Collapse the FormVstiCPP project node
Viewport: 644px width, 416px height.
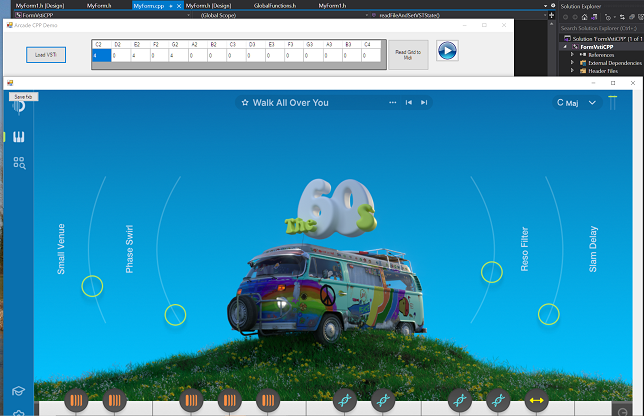point(566,47)
